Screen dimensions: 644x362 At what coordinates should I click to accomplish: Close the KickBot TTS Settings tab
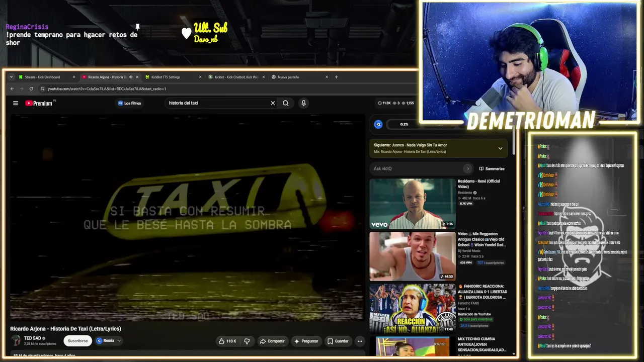[200, 77]
